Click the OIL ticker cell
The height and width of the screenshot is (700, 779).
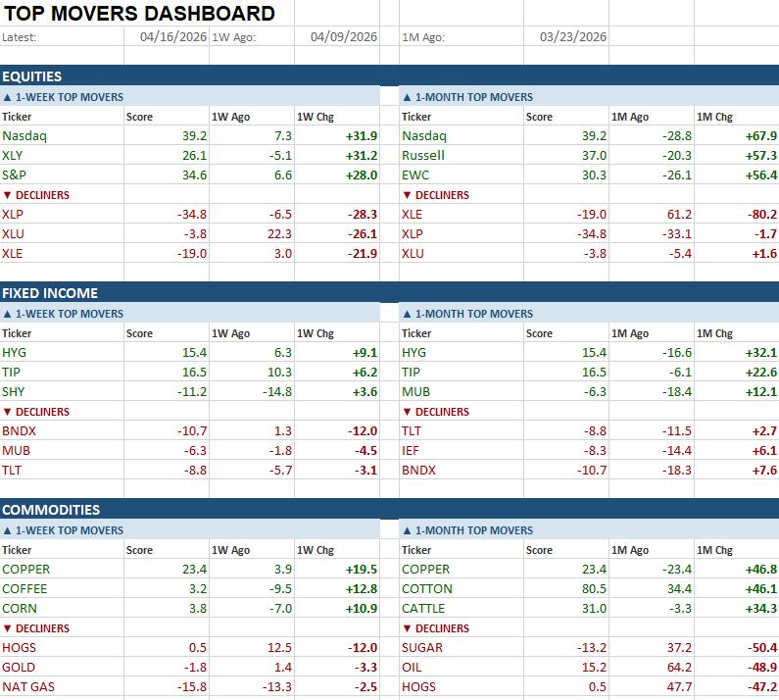(462, 668)
